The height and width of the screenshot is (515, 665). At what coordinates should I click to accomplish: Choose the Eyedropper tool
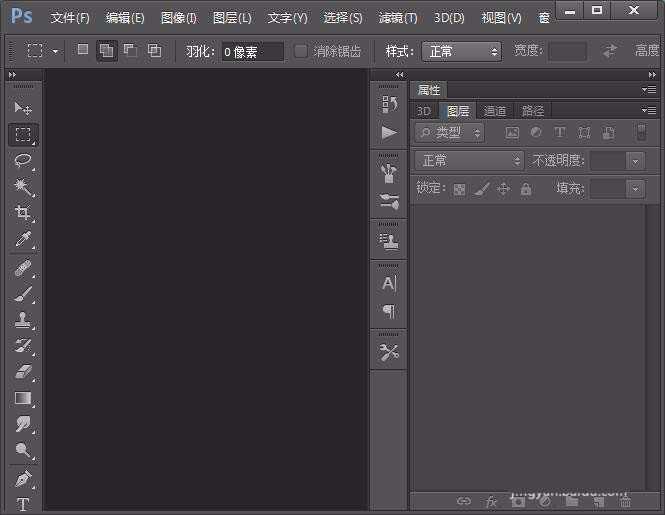point(22,240)
